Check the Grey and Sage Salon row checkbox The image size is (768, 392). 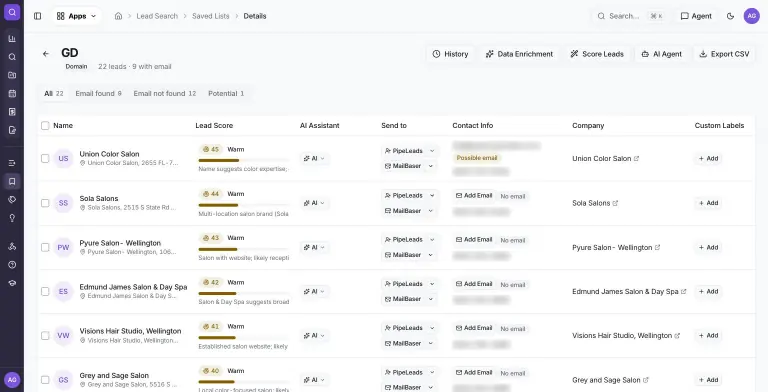(x=45, y=380)
